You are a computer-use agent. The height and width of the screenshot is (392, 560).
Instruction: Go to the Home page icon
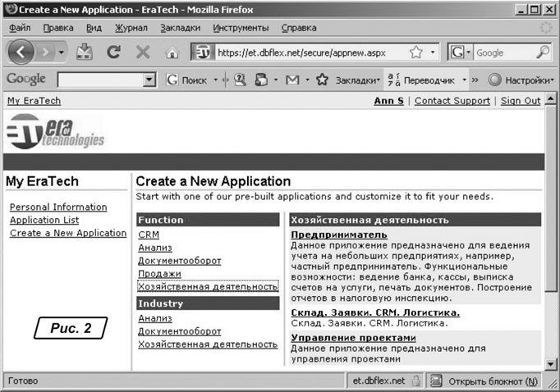(172, 52)
